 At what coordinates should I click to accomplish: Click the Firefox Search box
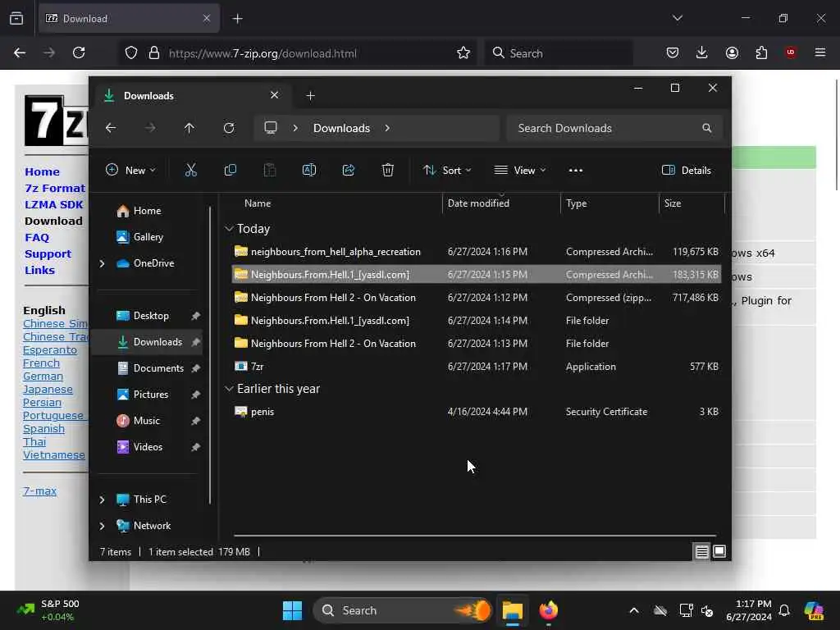coord(559,53)
